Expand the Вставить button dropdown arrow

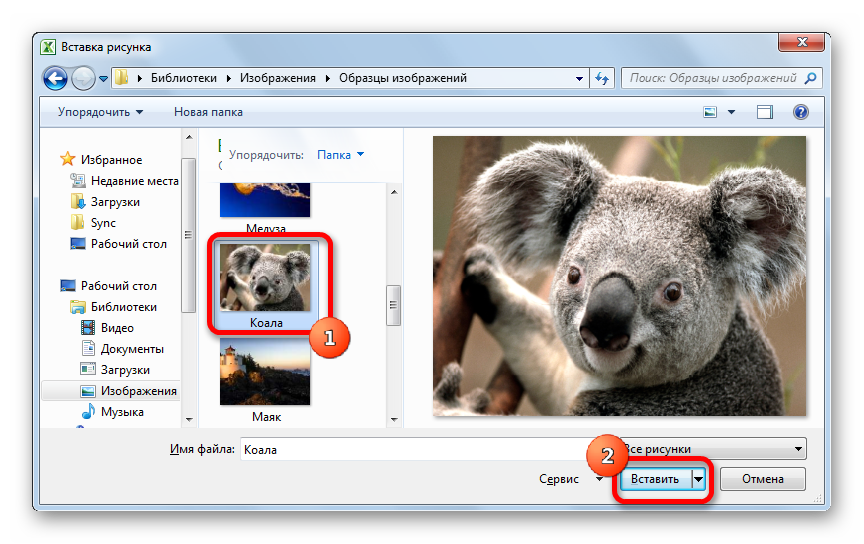click(x=699, y=479)
